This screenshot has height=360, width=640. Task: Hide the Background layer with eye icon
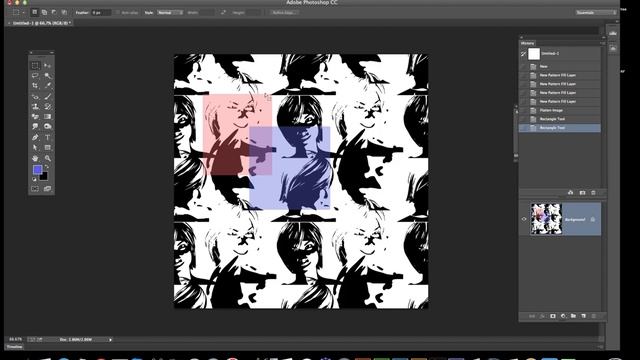click(x=524, y=219)
